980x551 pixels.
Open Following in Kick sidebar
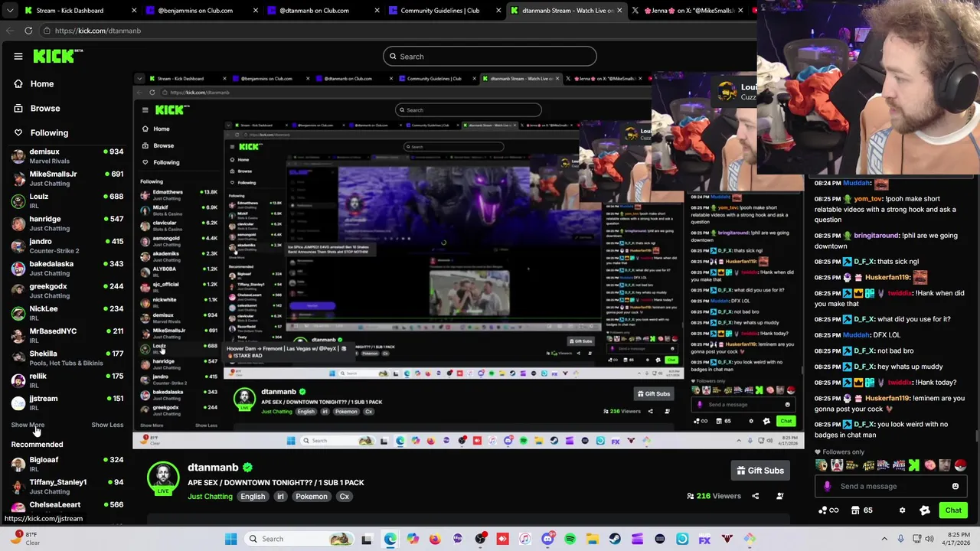pos(49,132)
